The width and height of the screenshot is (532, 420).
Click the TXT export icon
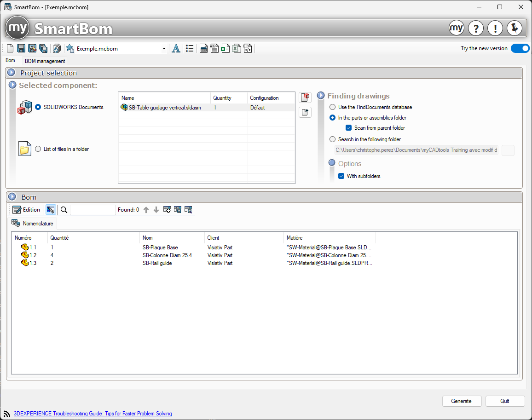click(x=214, y=48)
